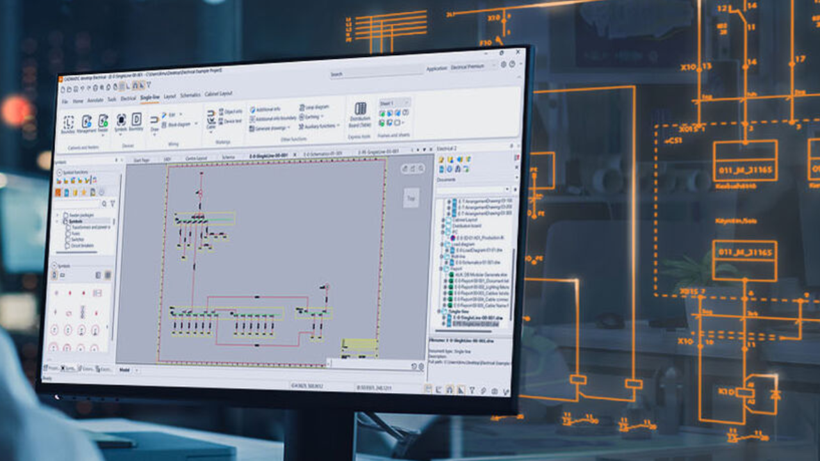The width and height of the screenshot is (820, 461).
Task: Click the Boundary icon in the ribbon
Action: click(67, 123)
